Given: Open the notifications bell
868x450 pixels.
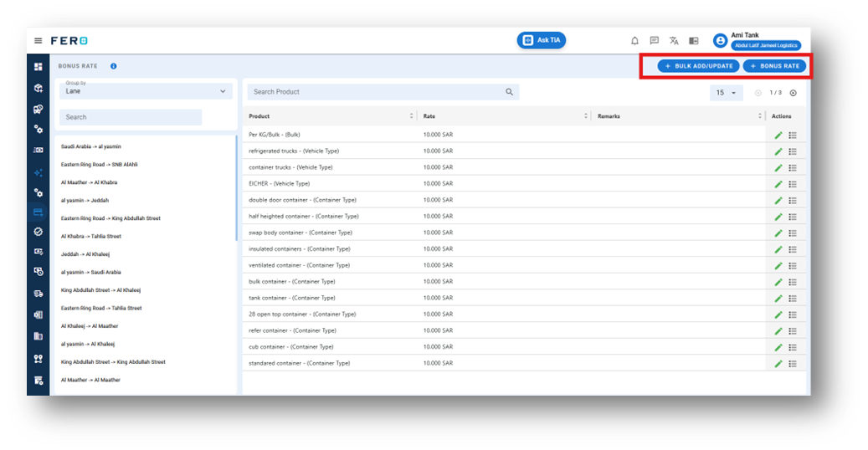Looking at the screenshot, I should pyautogui.click(x=635, y=40).
